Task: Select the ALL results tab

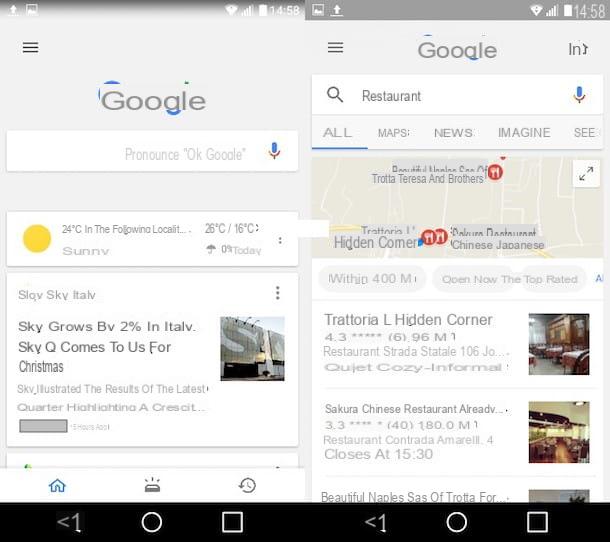Action: tap(337, 133)
